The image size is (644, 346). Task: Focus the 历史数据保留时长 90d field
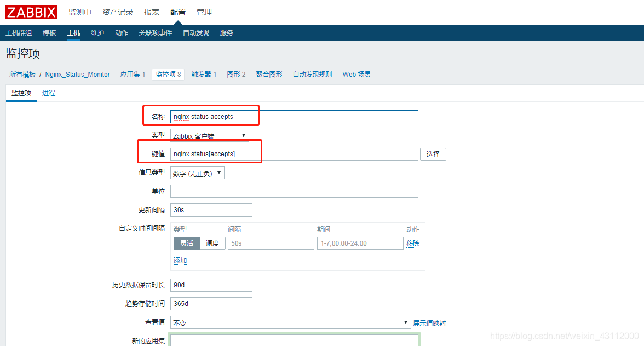coord(211,285)
